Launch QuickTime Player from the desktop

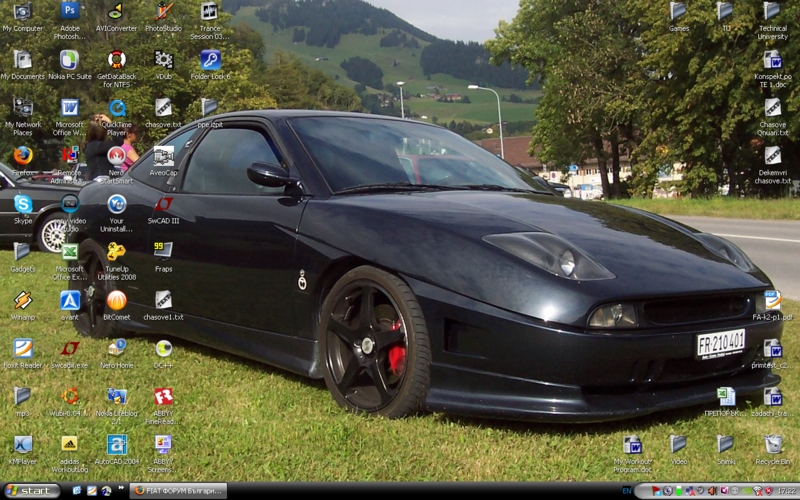pyautogui.click(x=116, y=108)
